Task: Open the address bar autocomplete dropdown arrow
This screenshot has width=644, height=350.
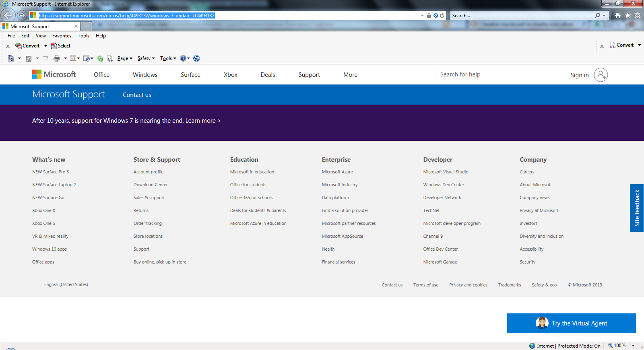Action: click(x=422, y=16)
